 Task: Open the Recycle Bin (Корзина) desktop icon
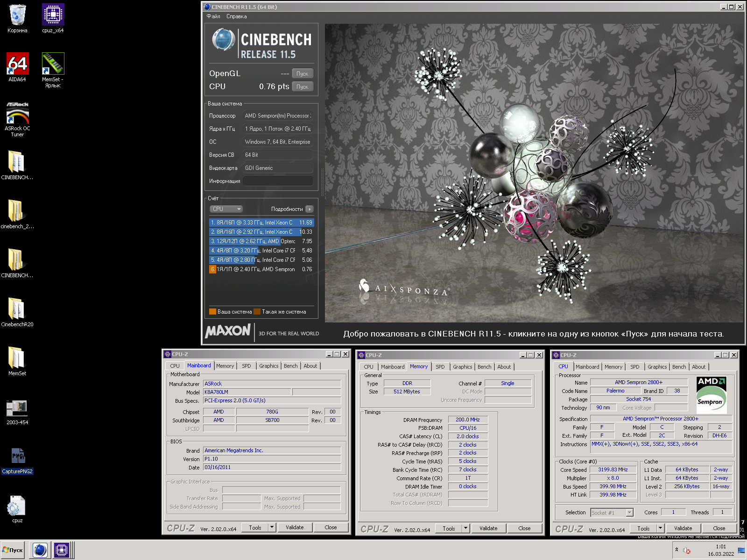pos(17,18)
